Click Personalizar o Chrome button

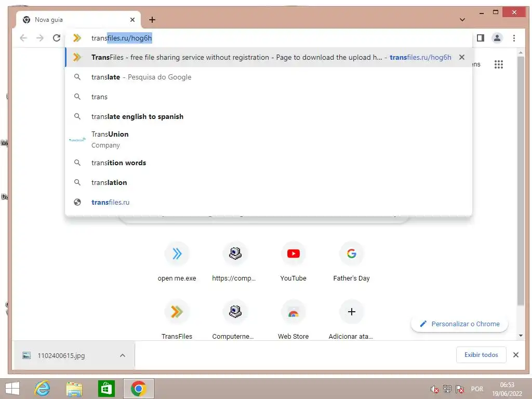point(459,324)
